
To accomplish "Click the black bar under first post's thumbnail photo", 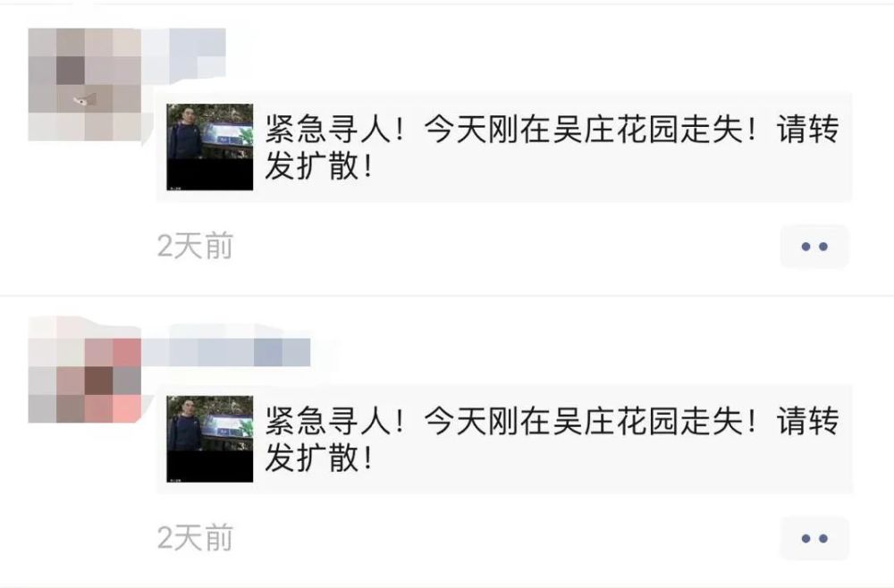I will click(210, 174).
